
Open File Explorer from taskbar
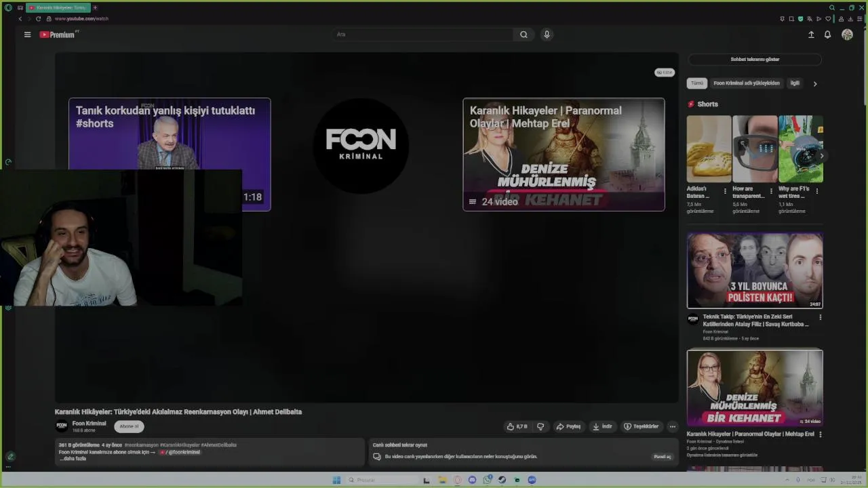click(442, 480)
